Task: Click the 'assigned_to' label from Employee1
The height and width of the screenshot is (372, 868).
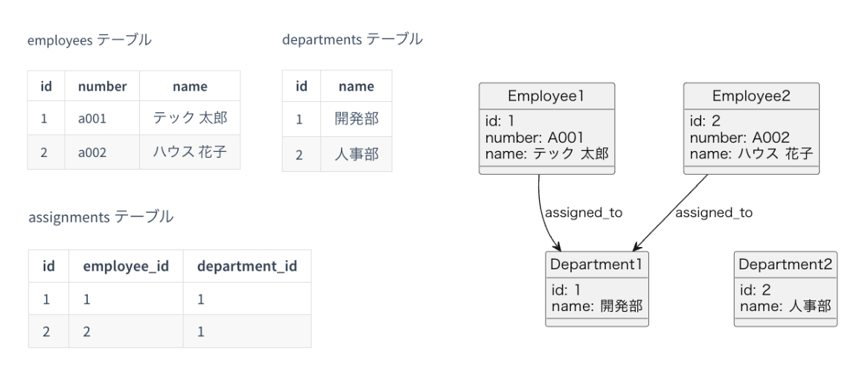Action: coord(584,213)
